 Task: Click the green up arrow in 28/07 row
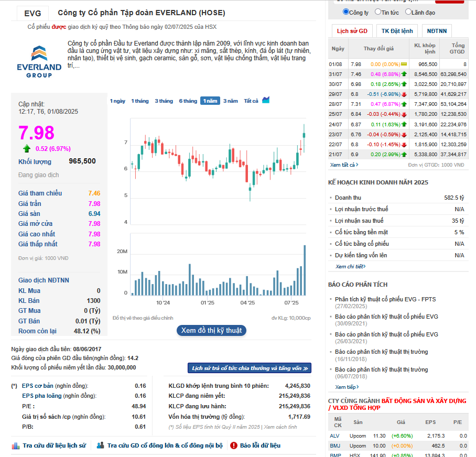[404, 104]
